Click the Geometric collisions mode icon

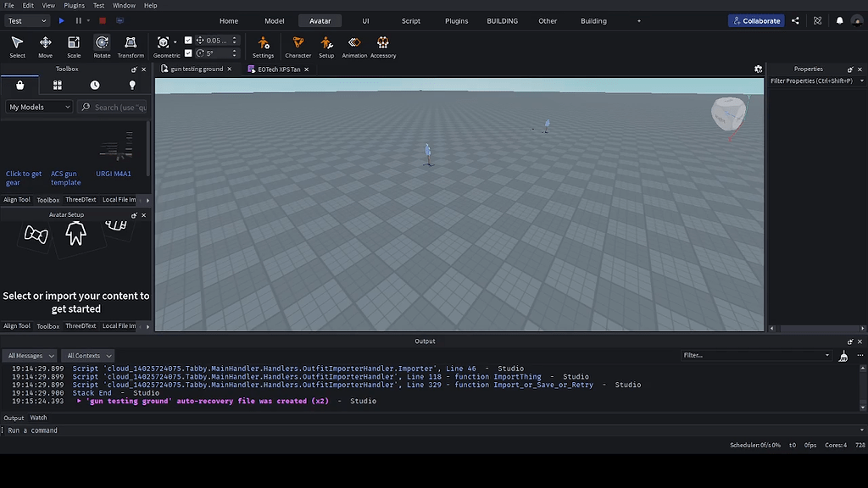(x=164, y=42)
